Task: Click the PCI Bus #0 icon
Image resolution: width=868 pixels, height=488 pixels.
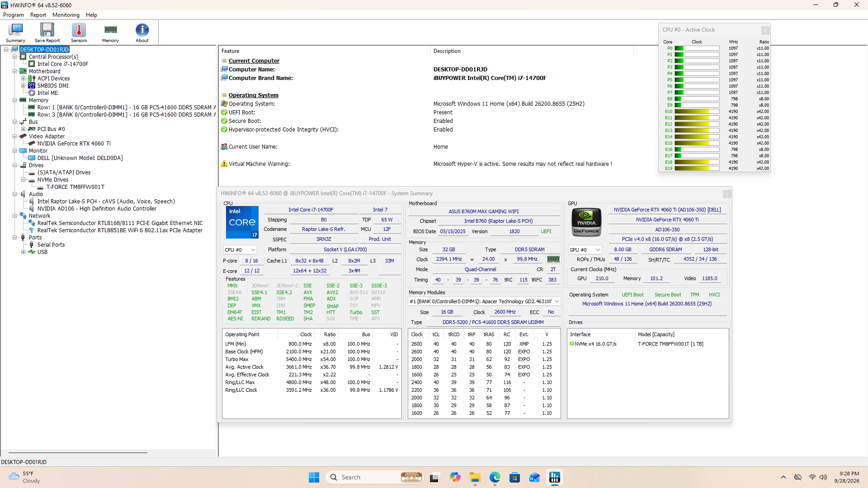Action: 32,129
